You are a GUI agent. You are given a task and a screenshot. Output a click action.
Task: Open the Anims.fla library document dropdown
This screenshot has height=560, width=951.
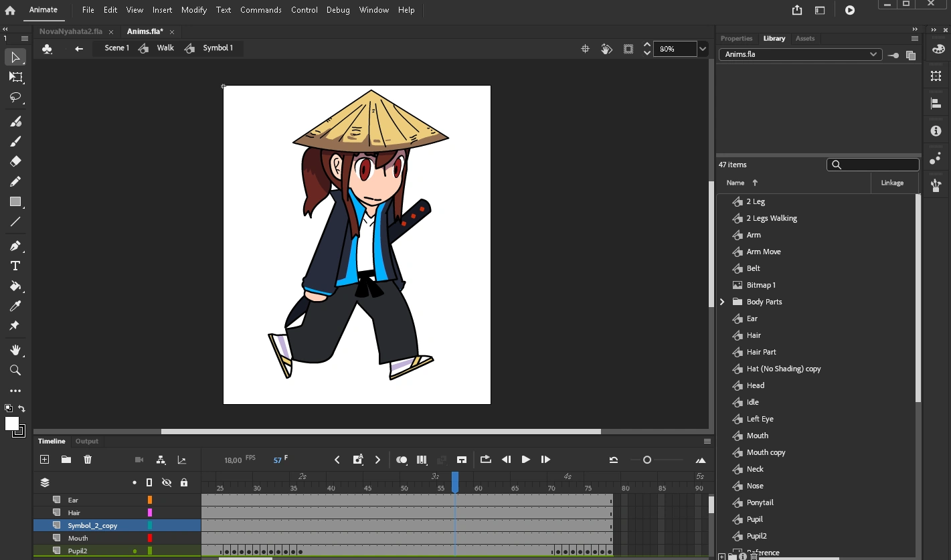[x=873, y=54]
